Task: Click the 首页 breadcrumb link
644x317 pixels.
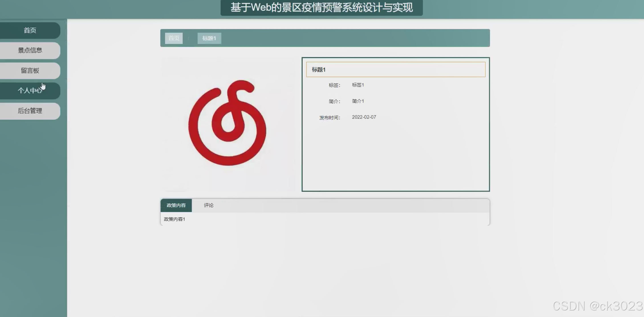Action: [174, 38]
